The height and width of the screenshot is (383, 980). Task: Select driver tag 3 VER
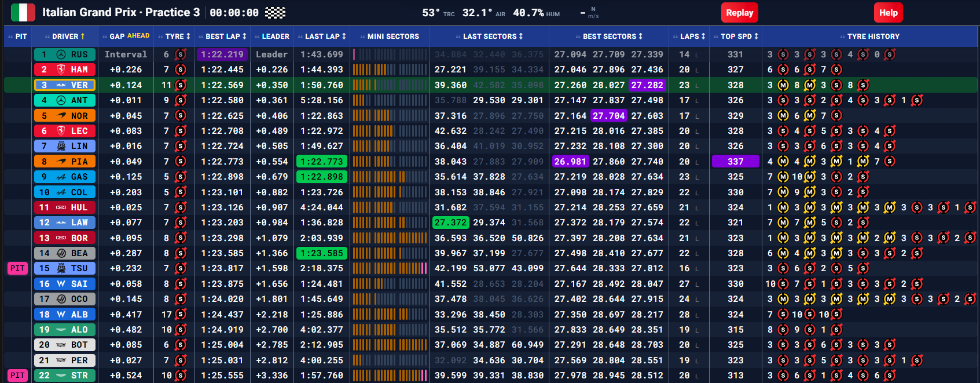coord(64,85)
